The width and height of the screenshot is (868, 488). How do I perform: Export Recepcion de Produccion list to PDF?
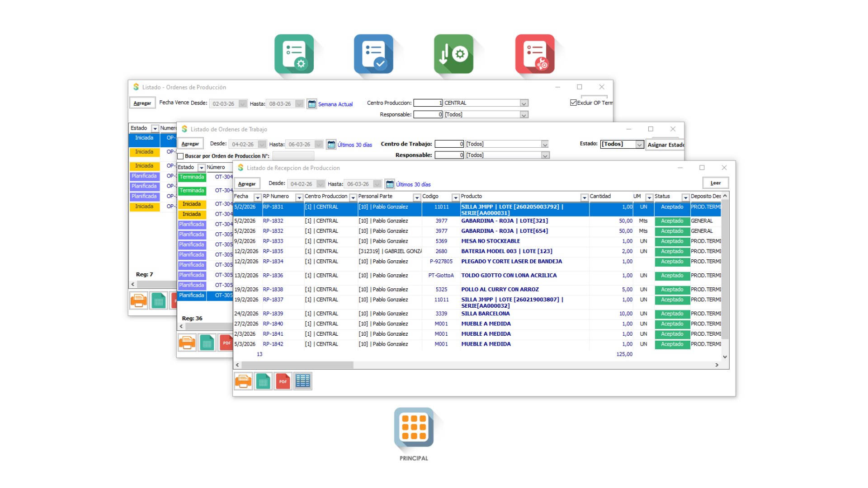(x=283, y=381)
